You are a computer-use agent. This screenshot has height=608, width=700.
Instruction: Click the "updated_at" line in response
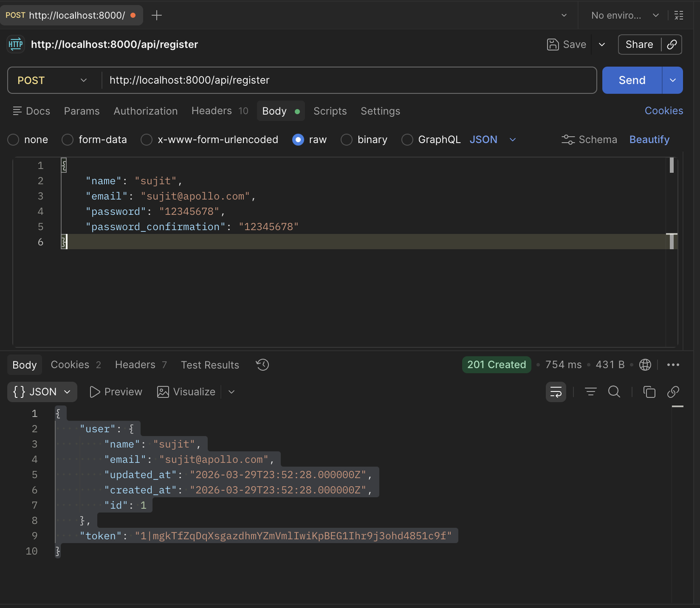[238, 475]
